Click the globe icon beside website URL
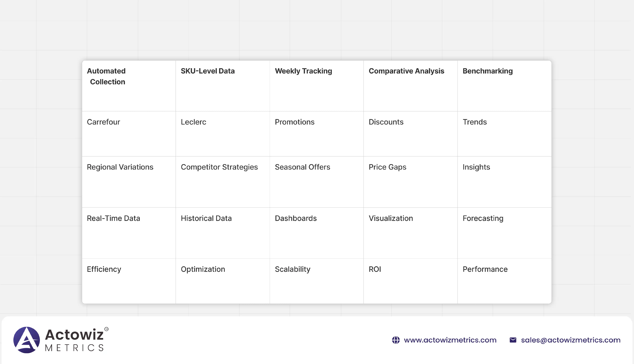 point(396,340)
